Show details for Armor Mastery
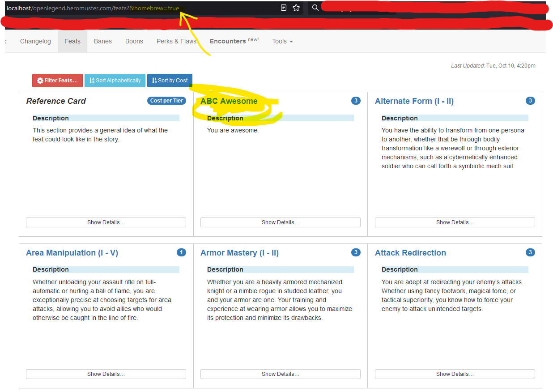The height and width of the screenshot is (392, 553). click(x=281, y=374)
